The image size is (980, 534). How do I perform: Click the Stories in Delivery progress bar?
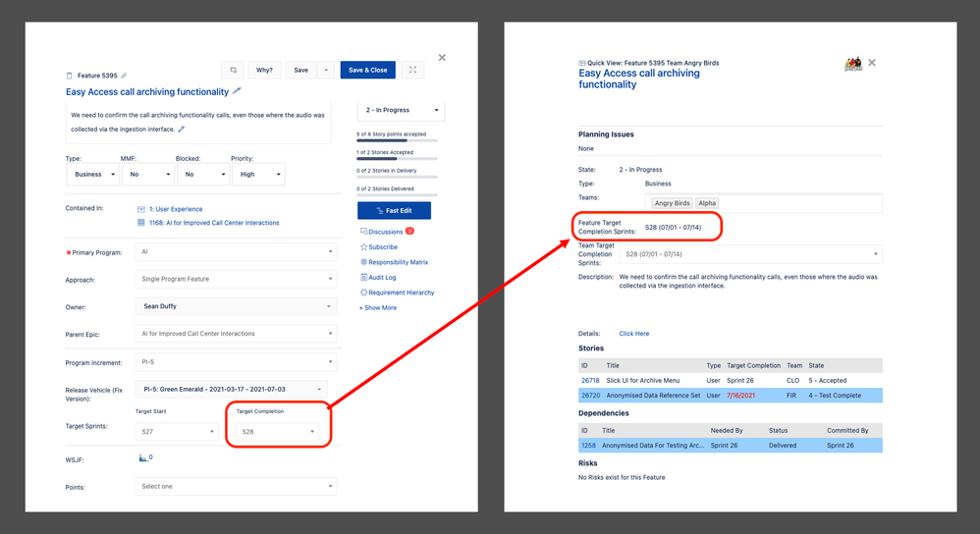click(x=397, y=177)
